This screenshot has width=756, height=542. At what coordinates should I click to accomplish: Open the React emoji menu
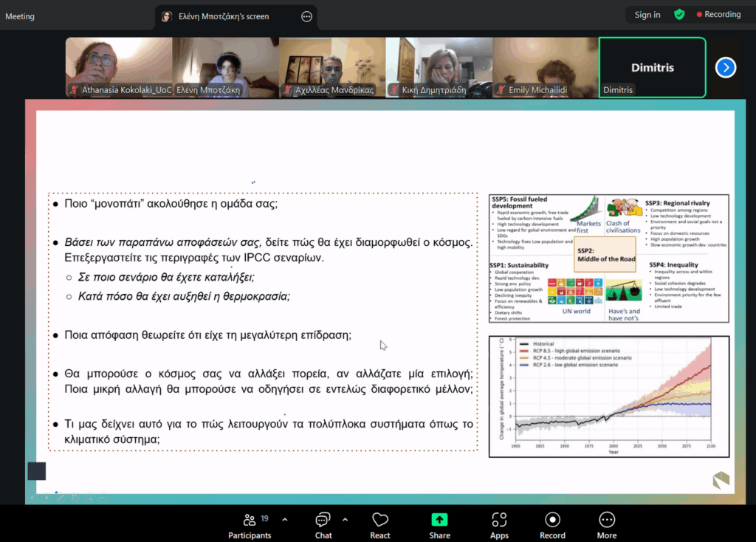tap(380, 525)
